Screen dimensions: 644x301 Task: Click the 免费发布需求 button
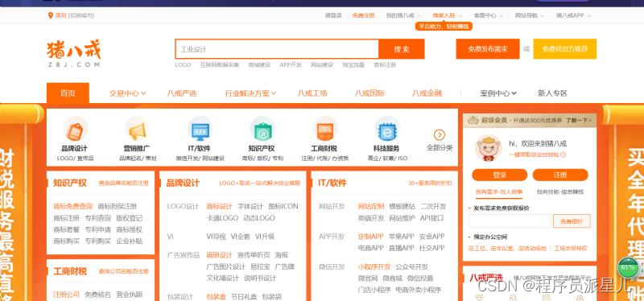click(488, 49)
